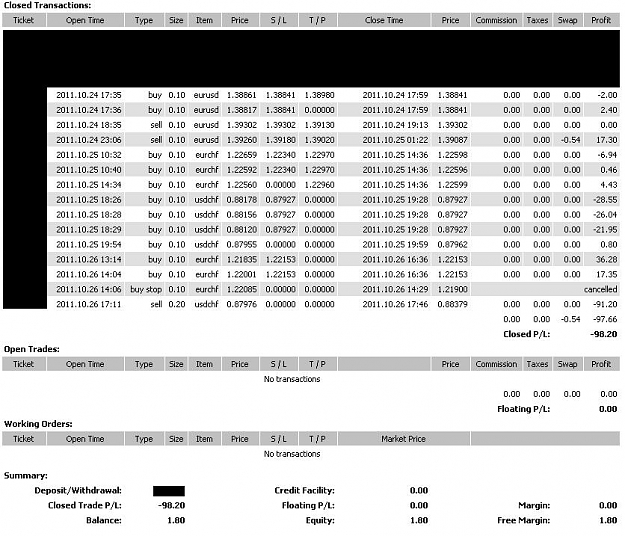
Task: Click the Commission header in Closed Transactions
Action: 496,20
